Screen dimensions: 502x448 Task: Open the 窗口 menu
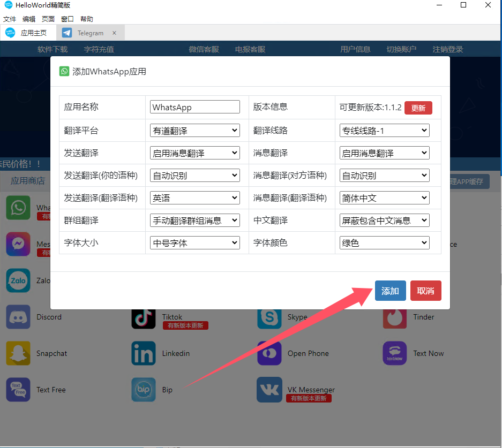tap(67, 19)
